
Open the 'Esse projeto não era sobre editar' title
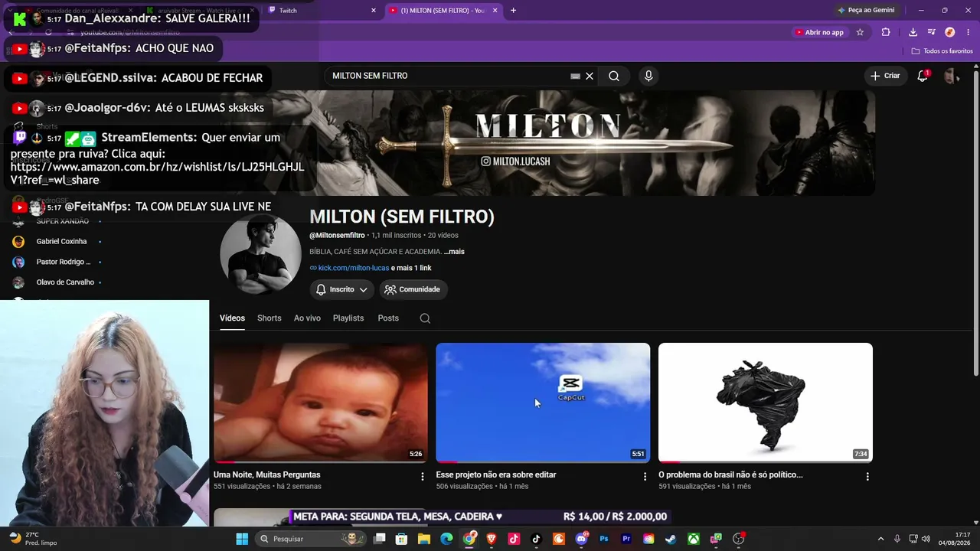click(x=496, y=474)
